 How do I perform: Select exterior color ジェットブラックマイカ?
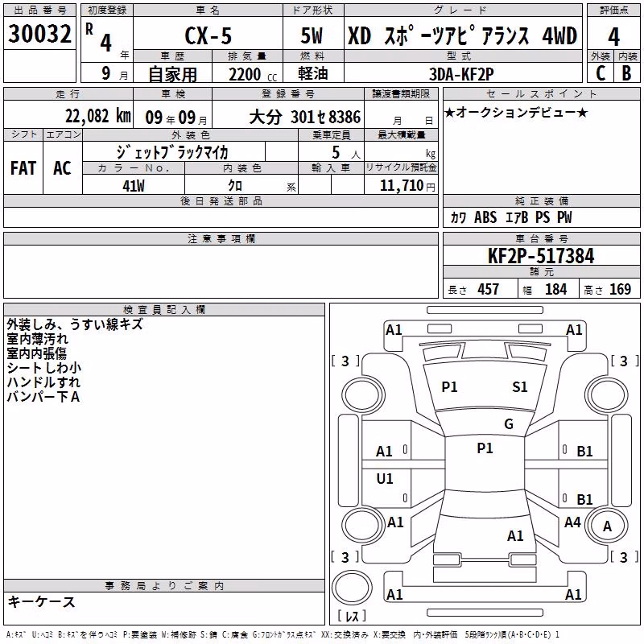pos(172,151)
